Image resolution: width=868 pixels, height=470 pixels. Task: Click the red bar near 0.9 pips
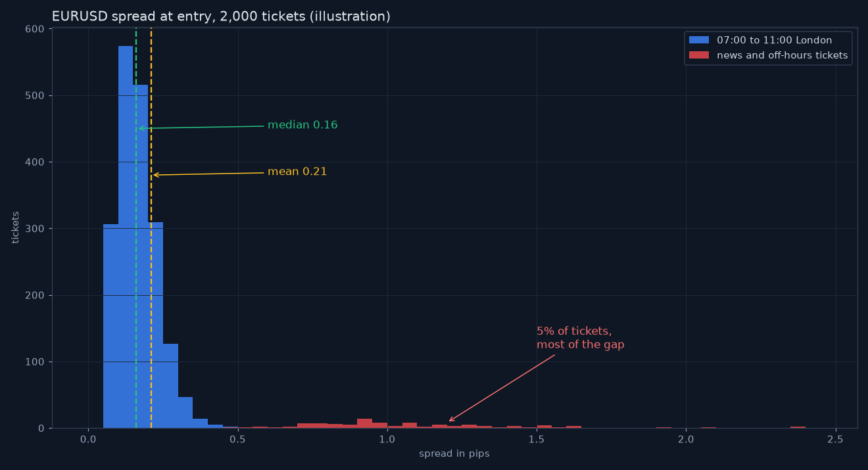coord(364,423)
